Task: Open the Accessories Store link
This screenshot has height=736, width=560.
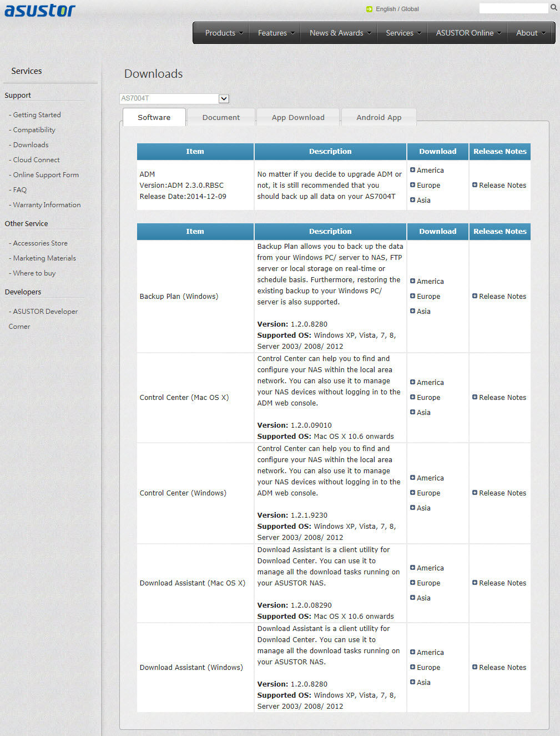Action: pos(40,243)
